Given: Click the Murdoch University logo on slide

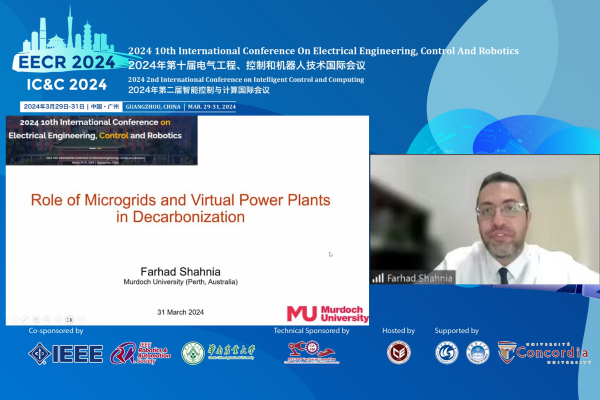Looking at the screenshot, I should [x=328, y=313].
